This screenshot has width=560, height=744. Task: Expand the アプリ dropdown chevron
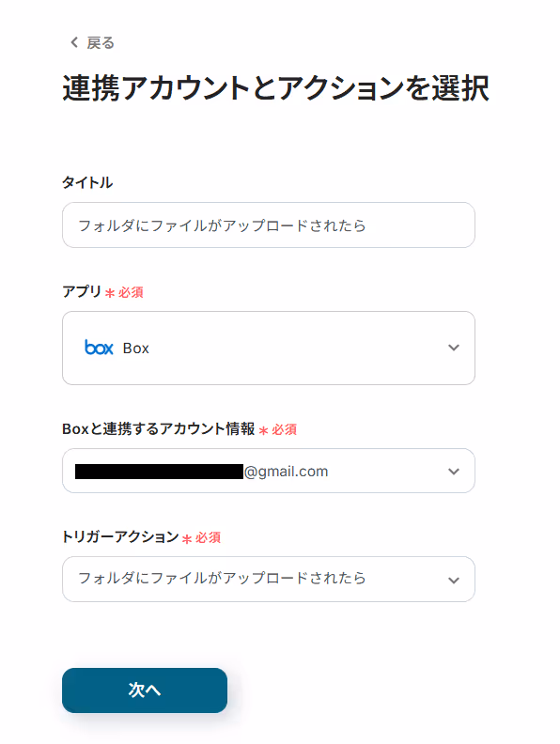click(x=454, y=348)
